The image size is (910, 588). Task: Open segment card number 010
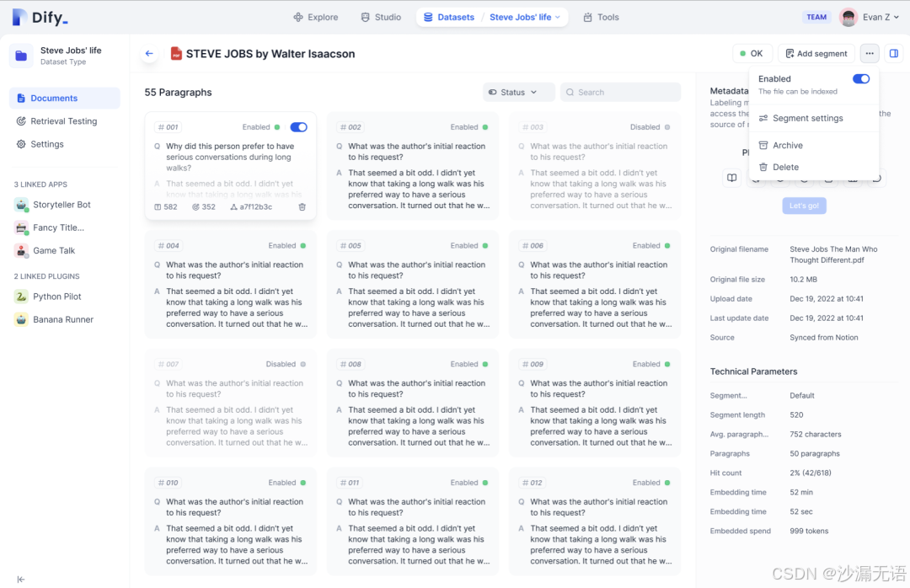point(230,521)
